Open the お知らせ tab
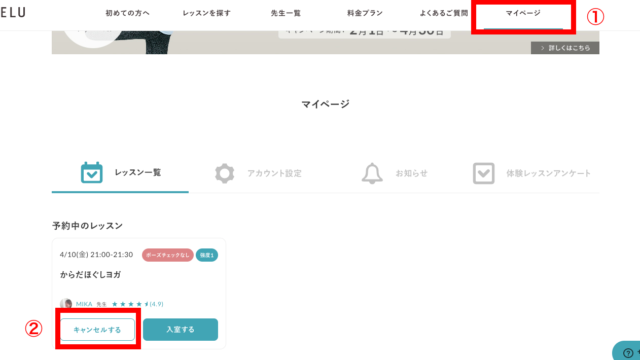 [x=411, y=173]
